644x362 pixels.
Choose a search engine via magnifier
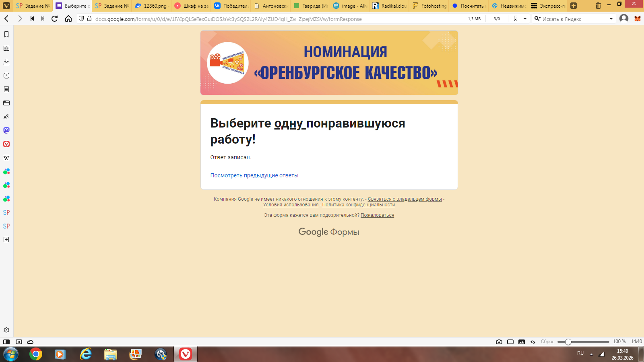[537, 19]
